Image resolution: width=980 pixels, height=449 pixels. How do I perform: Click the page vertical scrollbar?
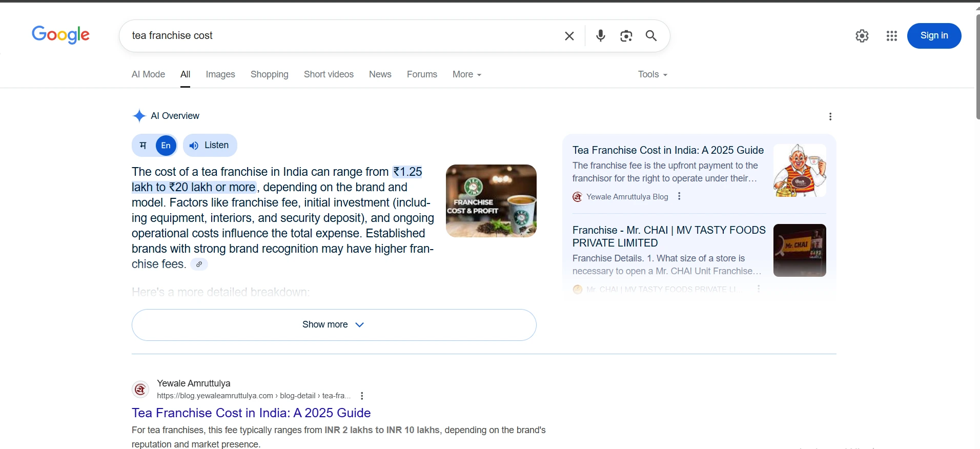tap(977, 67)
